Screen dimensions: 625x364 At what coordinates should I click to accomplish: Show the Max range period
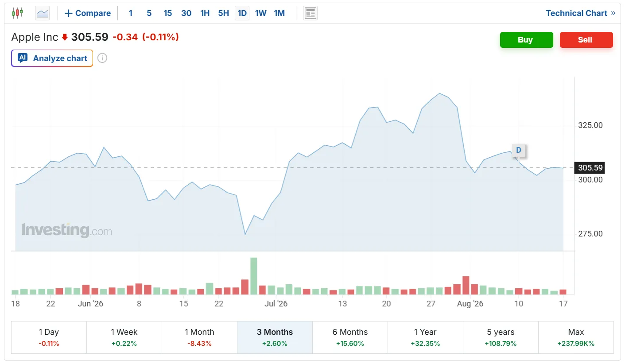(576, 337)
